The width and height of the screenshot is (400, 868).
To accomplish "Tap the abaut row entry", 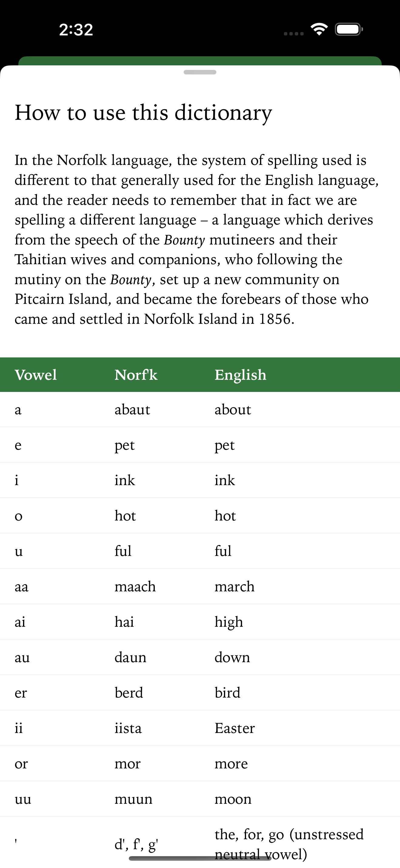I will (200, 409).
